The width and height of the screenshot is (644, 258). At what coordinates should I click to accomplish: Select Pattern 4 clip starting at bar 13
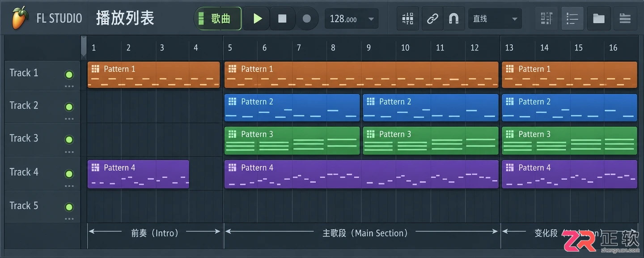pos(569,174)
